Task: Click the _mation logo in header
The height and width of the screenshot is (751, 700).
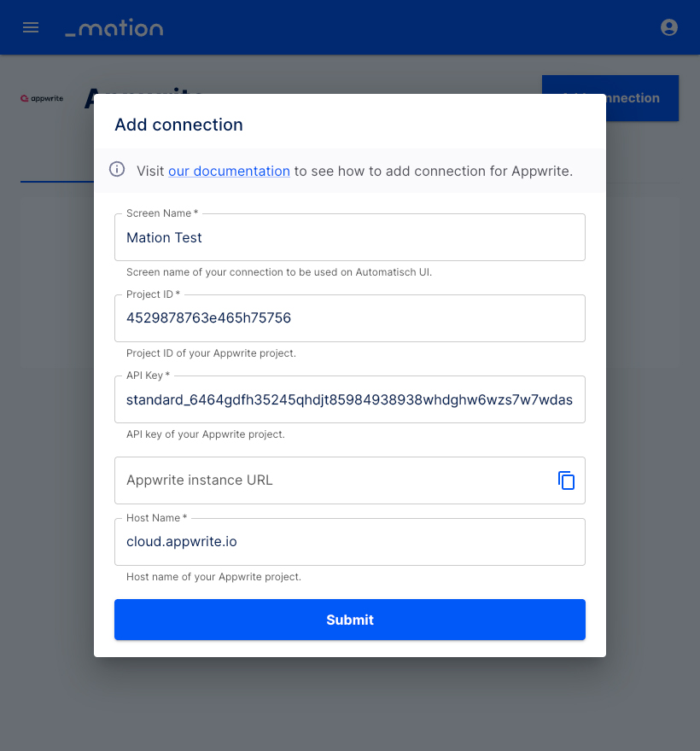Action: pyautogui.click(x=114, y=28)
